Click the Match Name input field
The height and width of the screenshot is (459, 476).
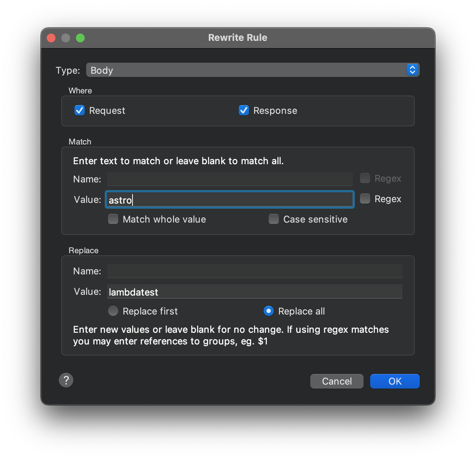[230, 179]
